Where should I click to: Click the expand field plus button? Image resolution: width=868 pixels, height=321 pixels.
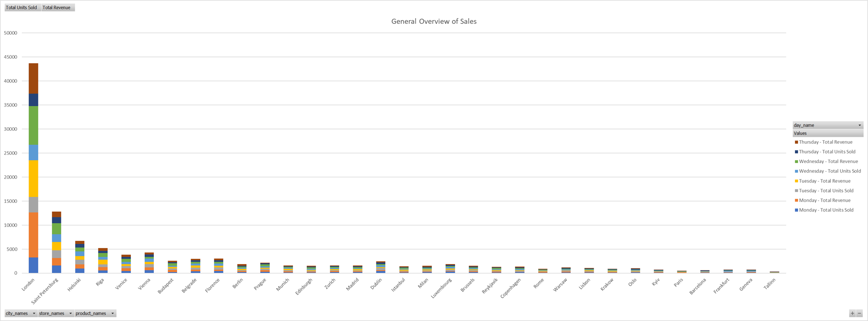[x=852, y=314]
